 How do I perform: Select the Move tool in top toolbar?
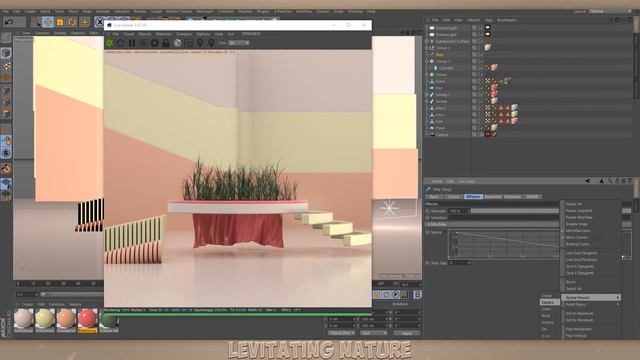48,22
